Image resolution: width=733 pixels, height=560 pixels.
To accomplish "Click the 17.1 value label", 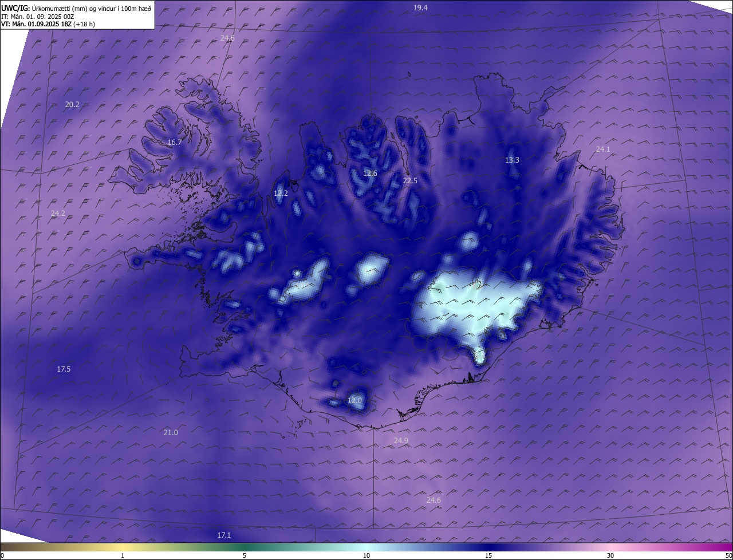I will click(224, 535).
